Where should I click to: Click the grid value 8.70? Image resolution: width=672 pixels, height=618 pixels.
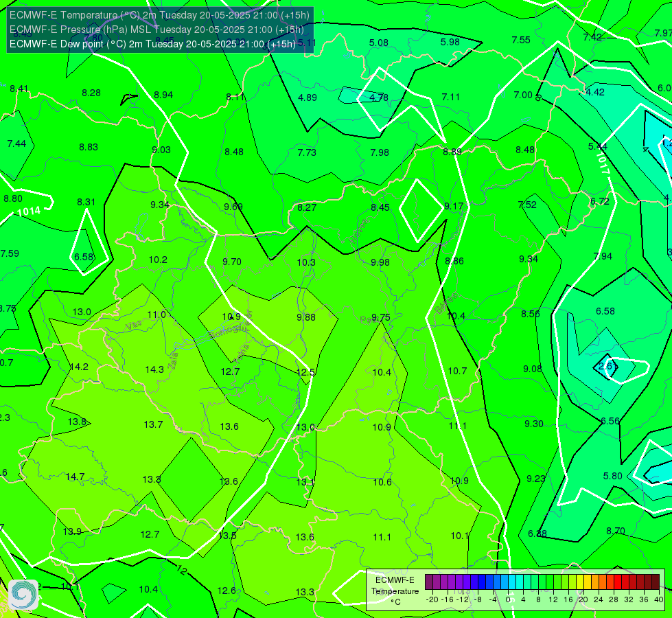click(616, 531)
